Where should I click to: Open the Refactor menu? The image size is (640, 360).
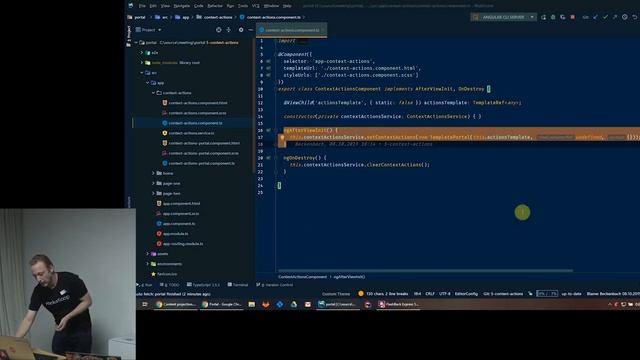(x=215, y=6)
